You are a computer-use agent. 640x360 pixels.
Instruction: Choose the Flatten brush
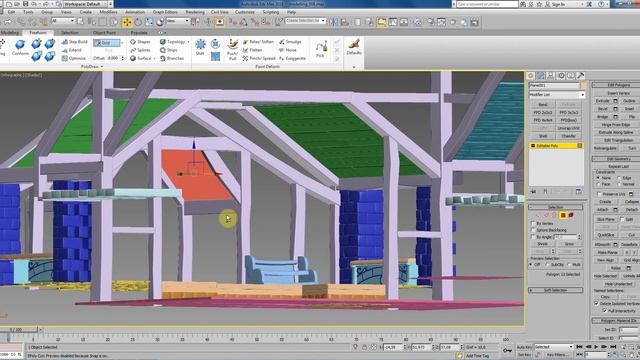click(x=253, y=50)
